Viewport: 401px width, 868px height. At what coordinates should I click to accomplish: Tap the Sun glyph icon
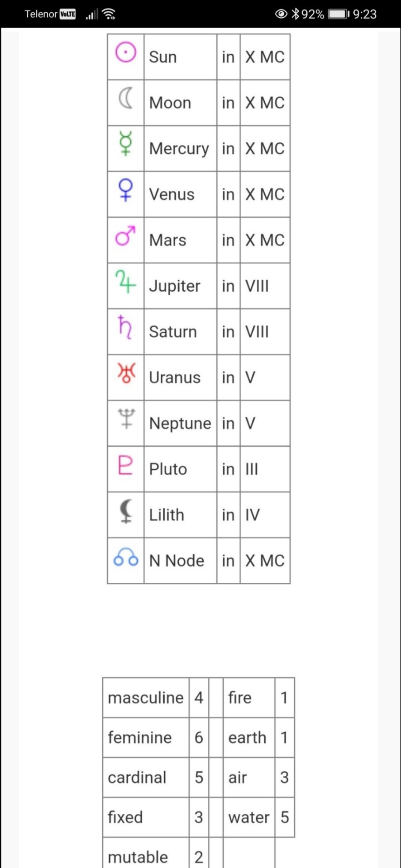[125, 52]
